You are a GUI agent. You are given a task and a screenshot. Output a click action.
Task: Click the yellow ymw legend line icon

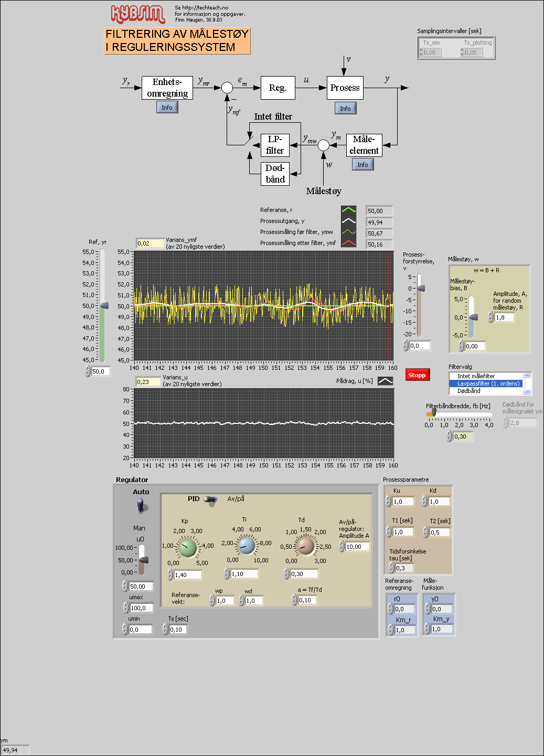coord(348,232)
